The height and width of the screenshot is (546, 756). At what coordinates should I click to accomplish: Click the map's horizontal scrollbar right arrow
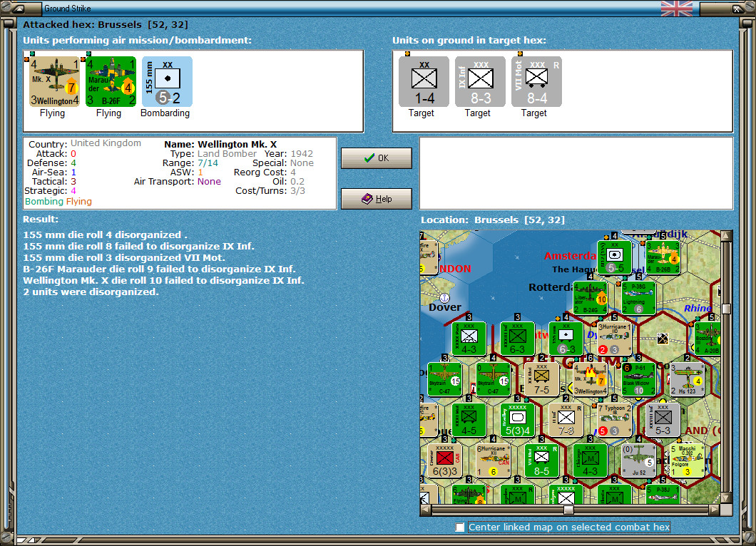point(715,510)
